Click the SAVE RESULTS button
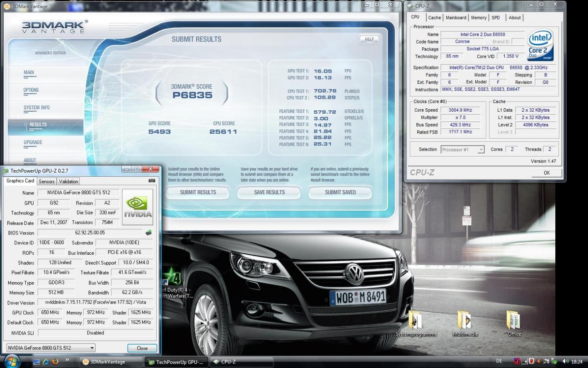Image resolution: width=588 pixels, height=368 pixels. click(269, 193)
